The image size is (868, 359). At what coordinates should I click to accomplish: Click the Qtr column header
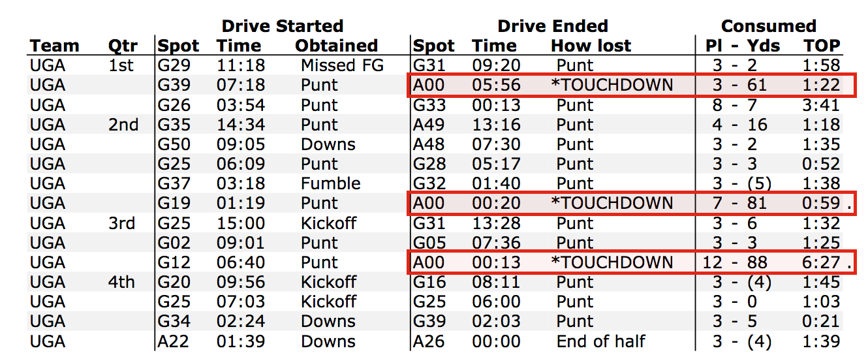coord(123,46)
